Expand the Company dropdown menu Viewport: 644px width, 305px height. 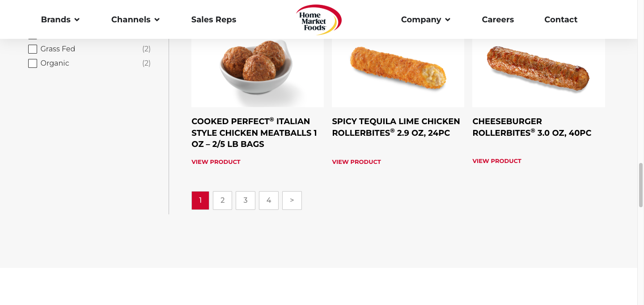(425, 20)
